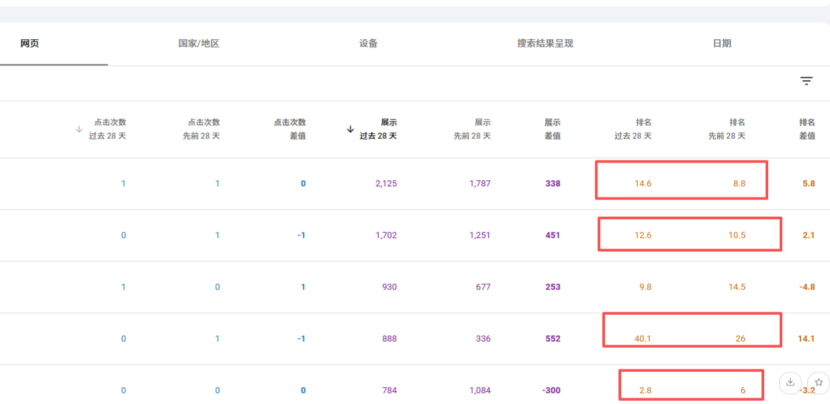Sort by 展示 先前 28 天 column header
The image size is (830, 404).
pyautogui.click(x=474, y=128)
